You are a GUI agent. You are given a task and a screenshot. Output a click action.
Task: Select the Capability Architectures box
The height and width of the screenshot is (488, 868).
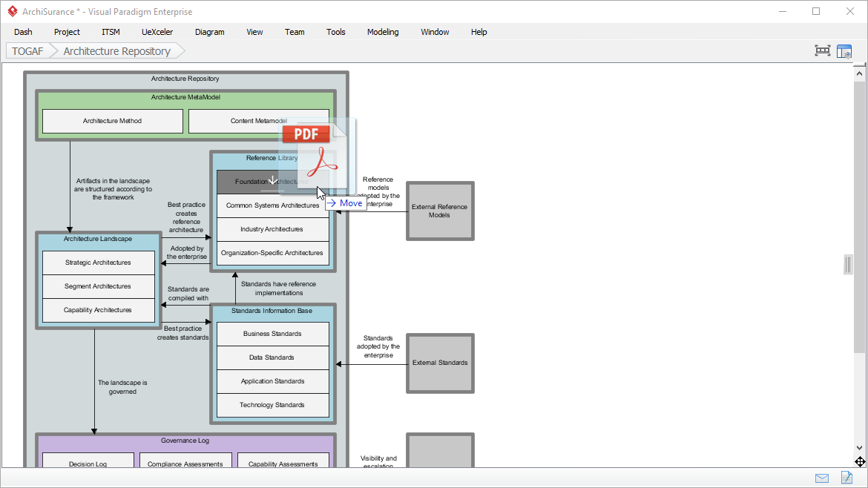tap(99, 311)
